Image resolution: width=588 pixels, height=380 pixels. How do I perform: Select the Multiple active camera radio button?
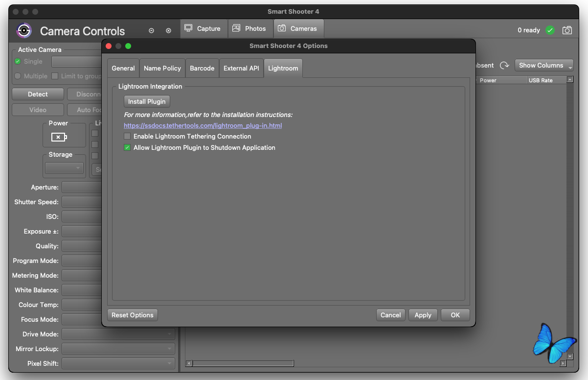[x=18, y=76]
